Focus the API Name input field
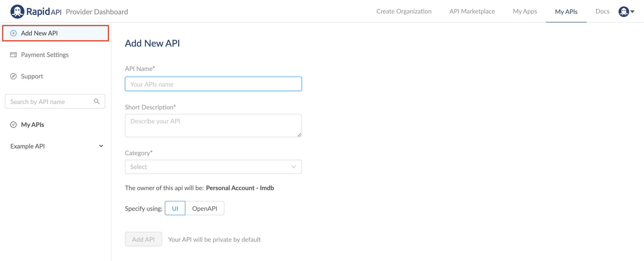 click(x=213, y=84)
